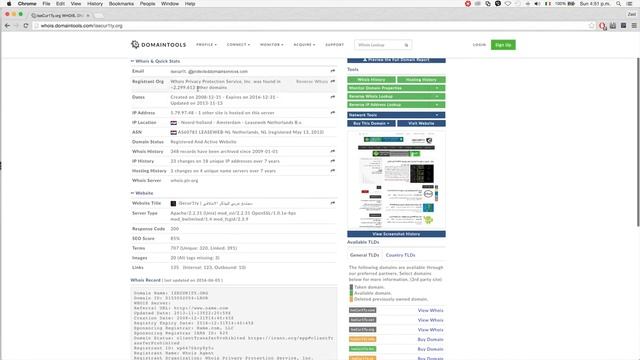Expand Reverse Whois Lookup

pyautogui.click(x=396, y=96)
